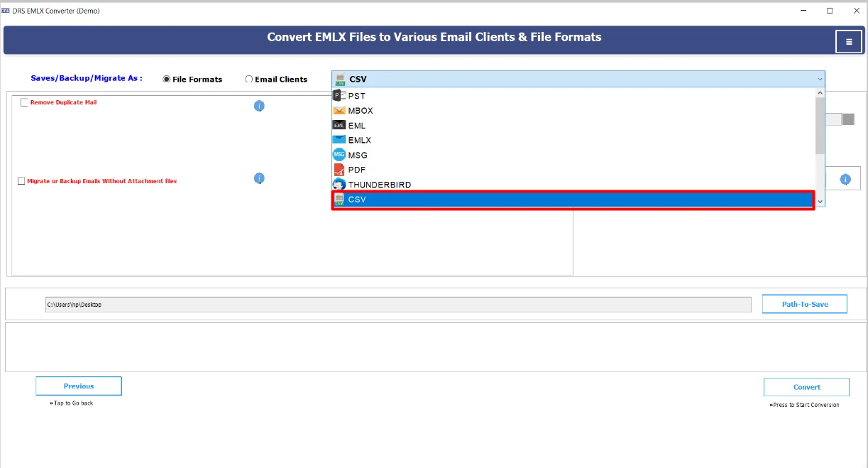This screenshot has height=468, width=868.
Task: Click the info icon near the Migrate option
Action: click(x=259, y=178)
